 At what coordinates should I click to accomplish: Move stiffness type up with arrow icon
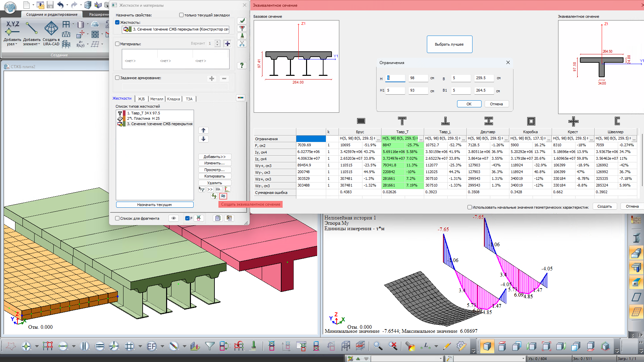(x=203, y=131)
